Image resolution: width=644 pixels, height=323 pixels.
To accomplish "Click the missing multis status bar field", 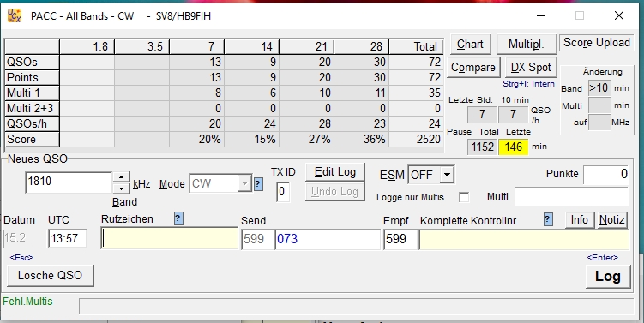I will pos(356,306).
